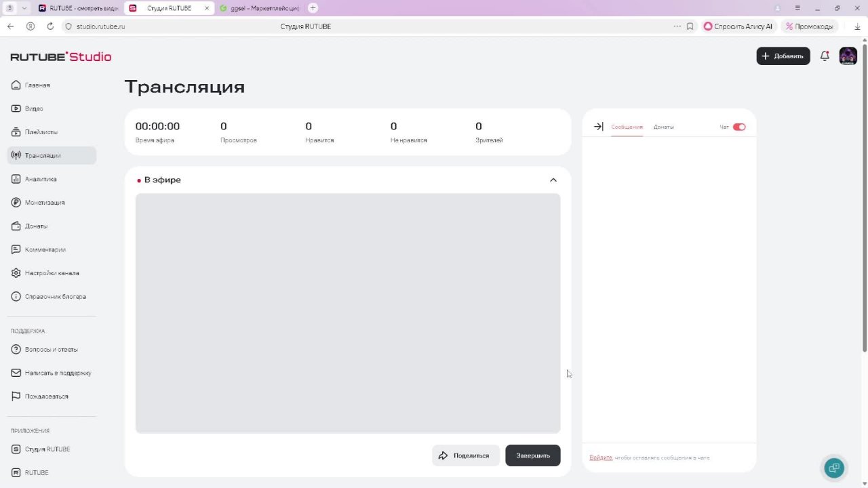Click the Нравится counter label

click(319, 140)
